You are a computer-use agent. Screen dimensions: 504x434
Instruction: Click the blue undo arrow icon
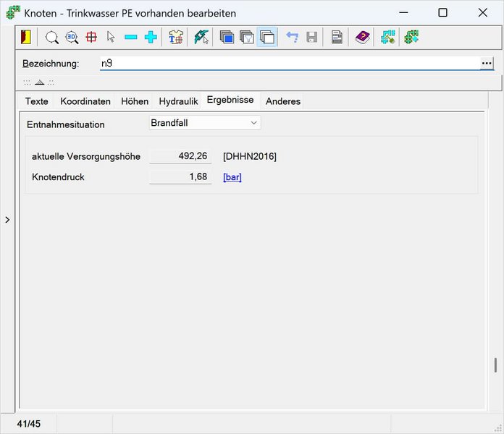pyautogui.click(x=292, y=37)
